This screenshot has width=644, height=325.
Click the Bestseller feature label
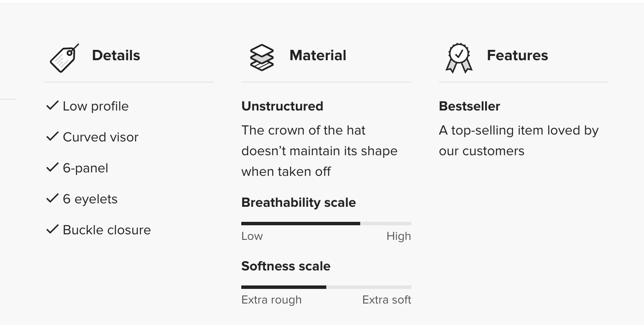coord(469,106)
